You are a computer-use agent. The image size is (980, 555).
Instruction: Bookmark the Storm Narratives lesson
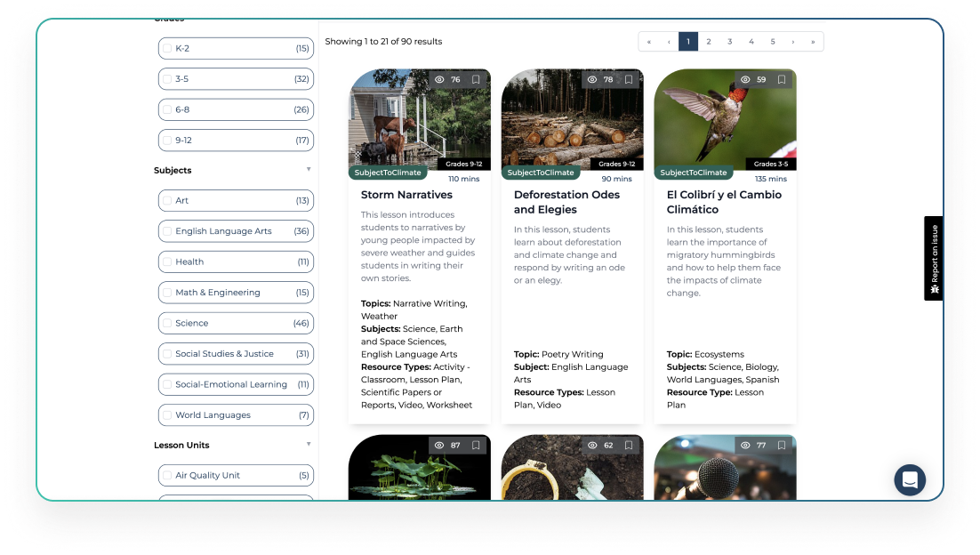(476, 79)
